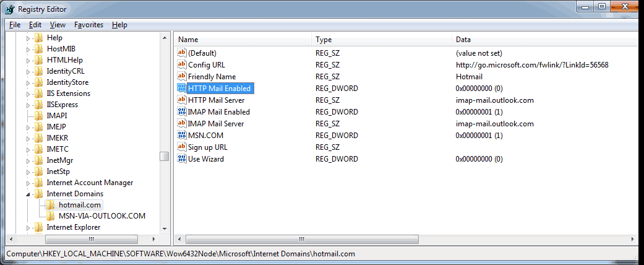Expand the Internet Explorer key
Screen dimensions: 644x265
(x=28, y=227)
